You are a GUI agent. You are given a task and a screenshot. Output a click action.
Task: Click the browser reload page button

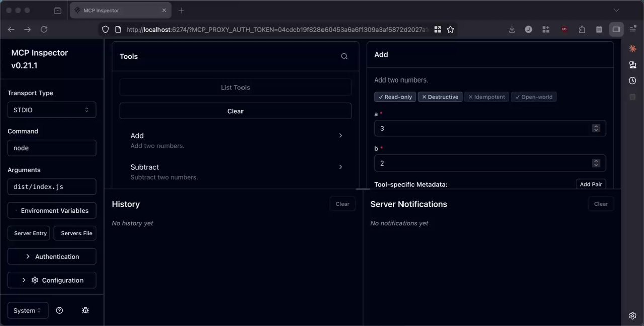(x=44, y=30)
